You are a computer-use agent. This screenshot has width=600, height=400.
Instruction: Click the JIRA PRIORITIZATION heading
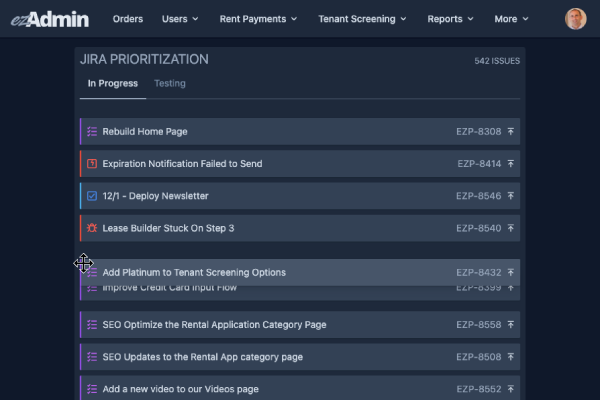[144, 59]
